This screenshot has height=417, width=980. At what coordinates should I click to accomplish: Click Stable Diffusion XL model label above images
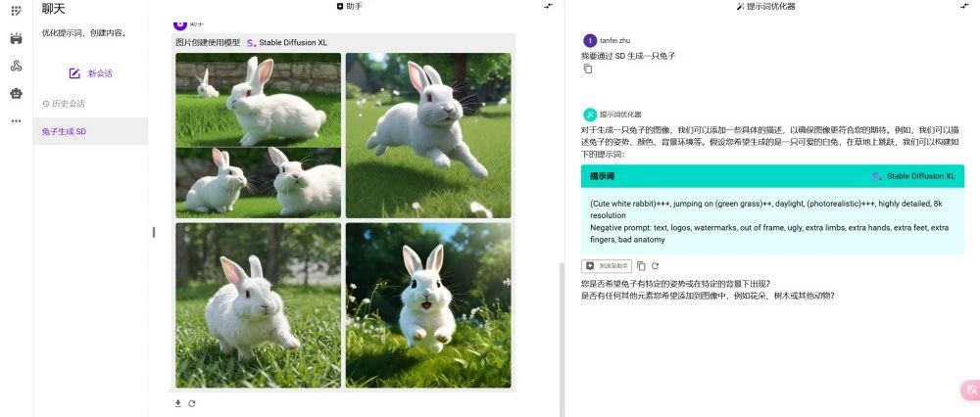click(287, 42)
